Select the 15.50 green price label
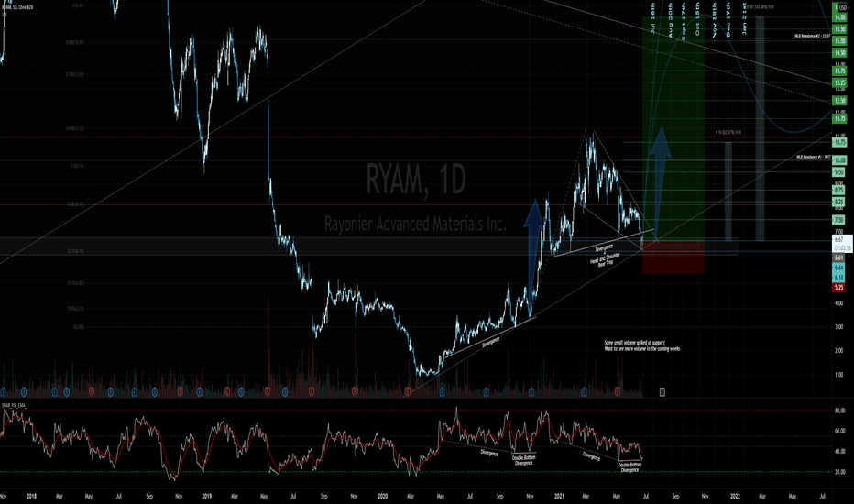Screen dimensions: 854x504 (x=838, y=29)
